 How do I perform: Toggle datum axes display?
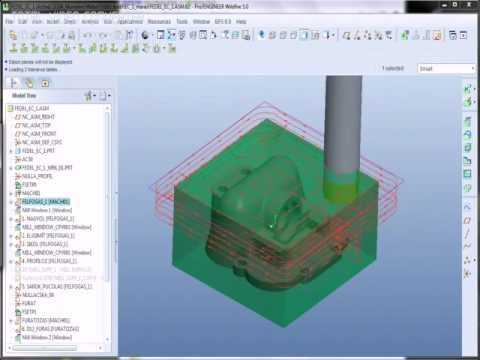click(x=357, y=35)
